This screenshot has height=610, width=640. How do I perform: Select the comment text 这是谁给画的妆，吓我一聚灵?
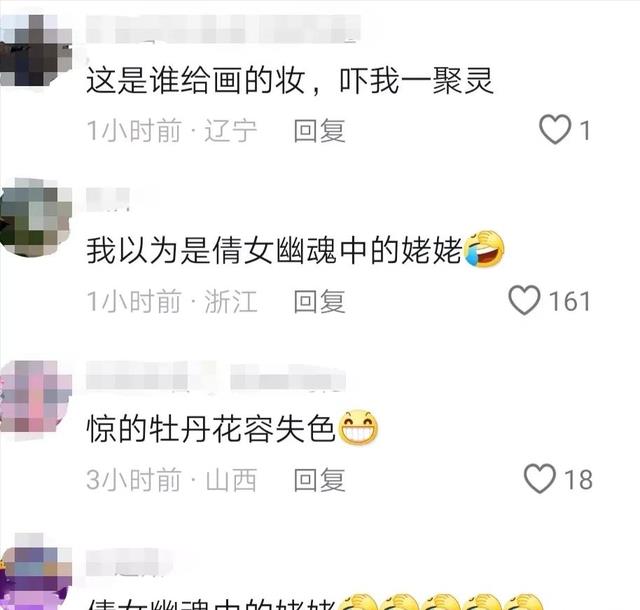point(290,80)
